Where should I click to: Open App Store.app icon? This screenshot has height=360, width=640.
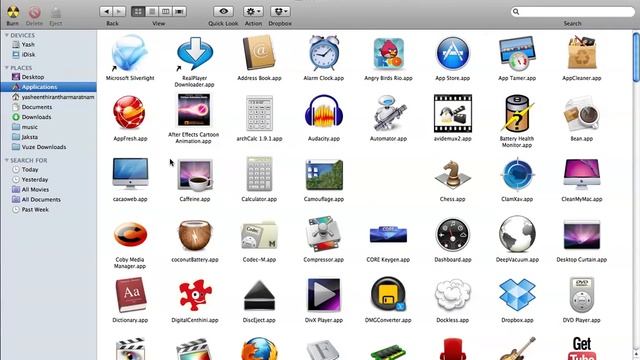tap(453, 53)
